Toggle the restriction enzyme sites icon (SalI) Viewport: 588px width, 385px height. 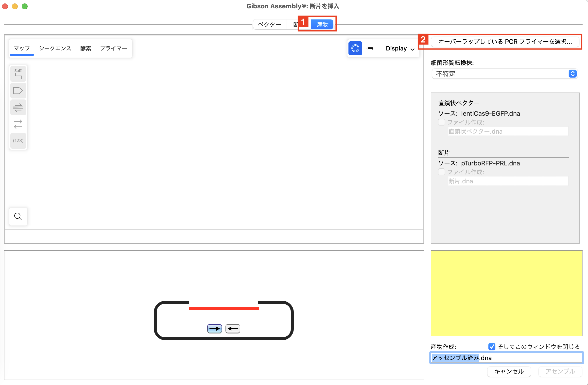click(18, 74)
